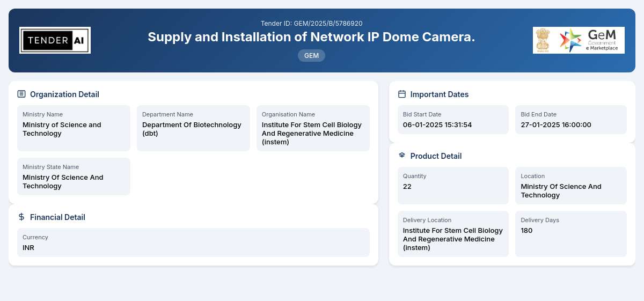The height and width of the screenshot is (301, 644).
Task: Click the Product Detail heading
Action: 436,156
